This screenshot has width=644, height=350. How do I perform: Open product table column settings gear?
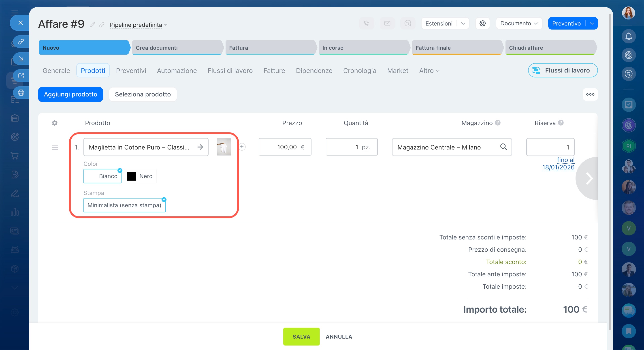click(55, 123)
